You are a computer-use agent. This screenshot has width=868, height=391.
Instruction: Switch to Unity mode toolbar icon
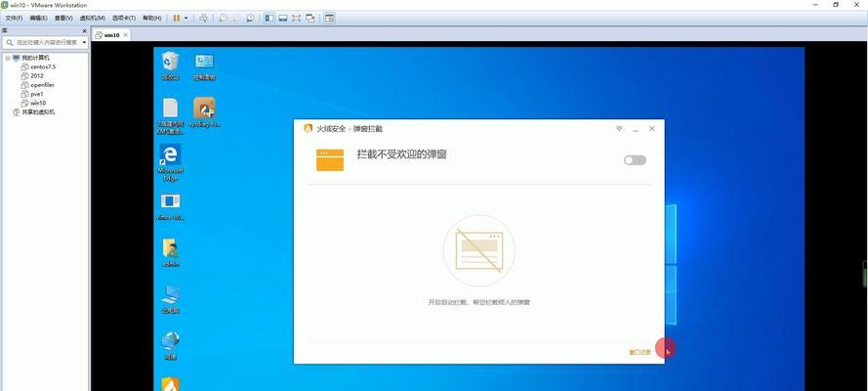(x=310, y=18)
